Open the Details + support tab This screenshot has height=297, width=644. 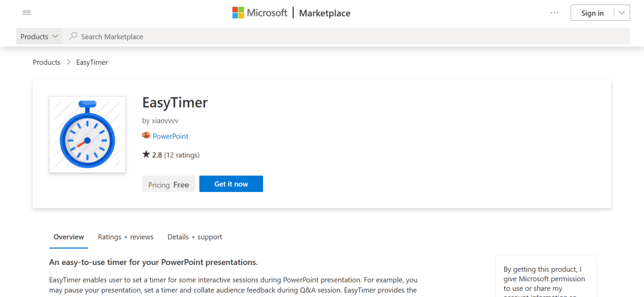pos(194,237)
